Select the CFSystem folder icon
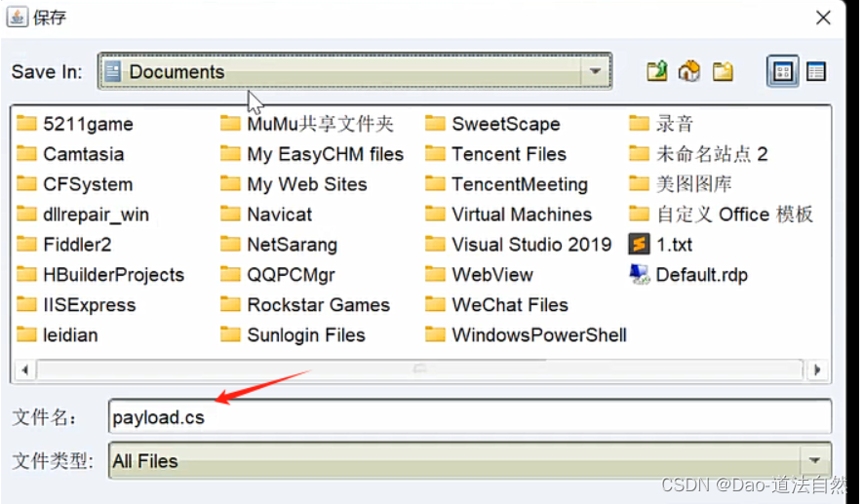864x504 pixels. (26, 183)
